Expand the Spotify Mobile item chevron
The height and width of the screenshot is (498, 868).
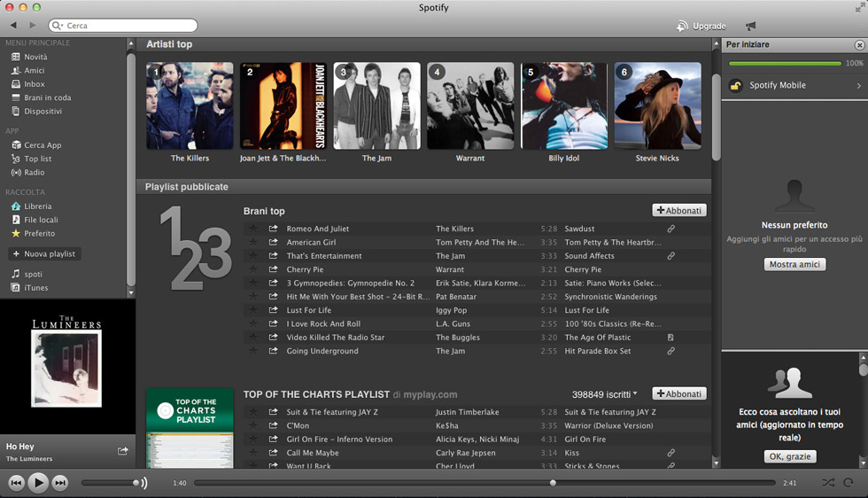click(x=858, y=86)
